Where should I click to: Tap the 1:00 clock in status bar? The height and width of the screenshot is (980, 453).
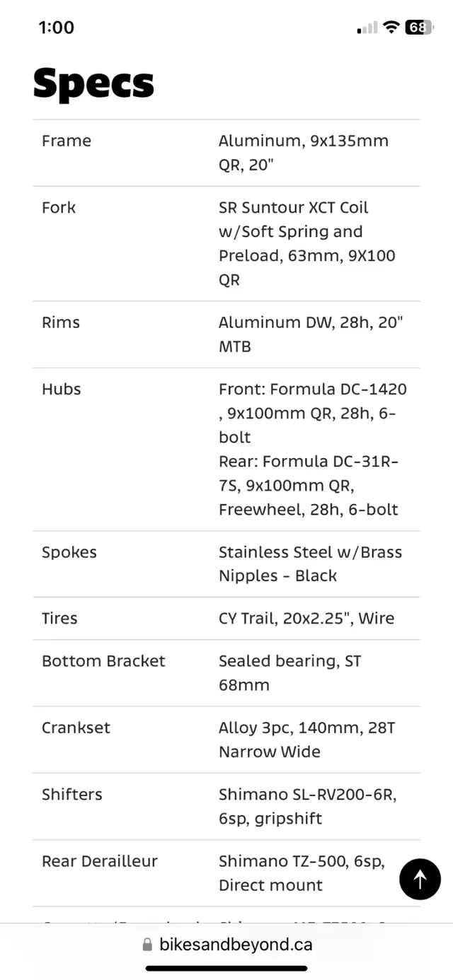[56, 28]
